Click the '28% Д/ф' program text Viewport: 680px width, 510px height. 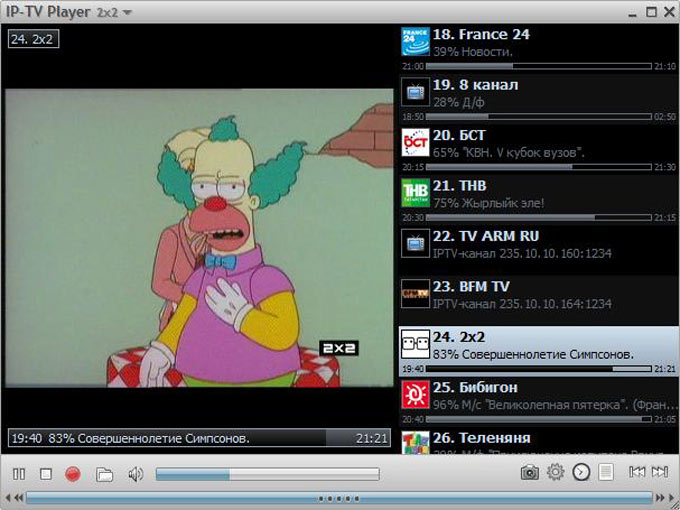458,102
